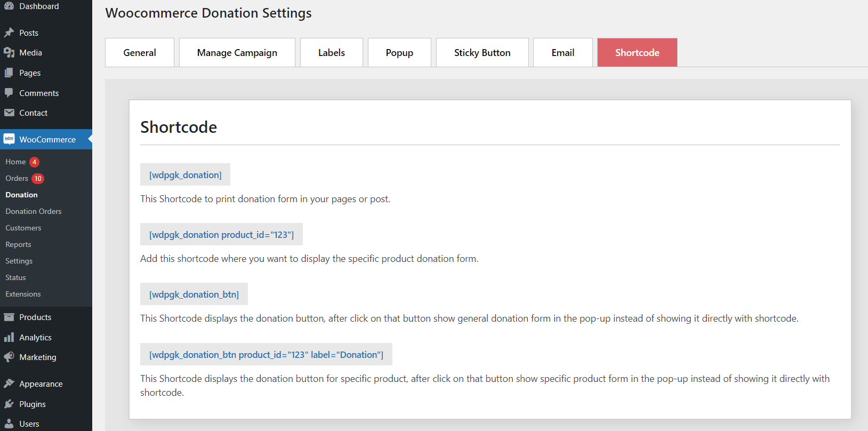Open the Orders submenu link

click(x=17, y=178)
